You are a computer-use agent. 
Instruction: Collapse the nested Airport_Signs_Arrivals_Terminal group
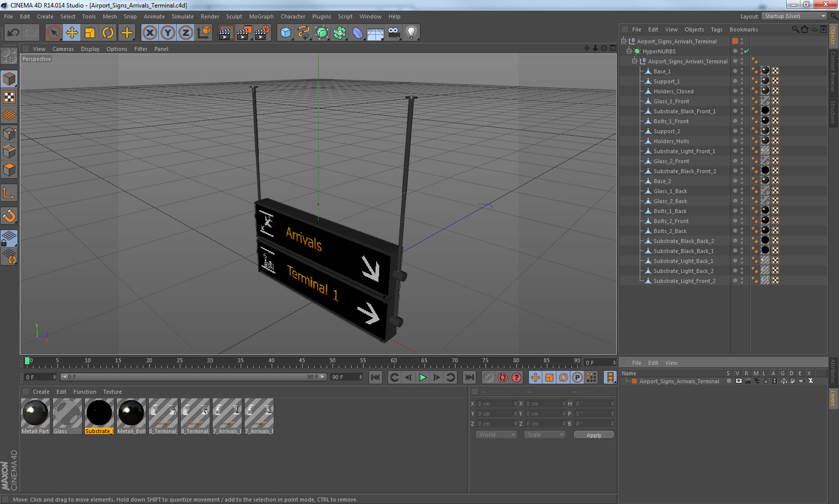pos(634,61)
